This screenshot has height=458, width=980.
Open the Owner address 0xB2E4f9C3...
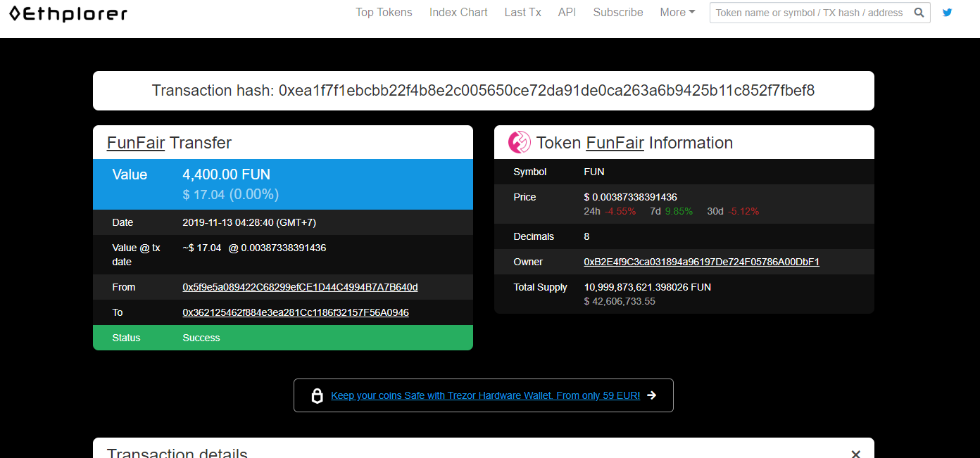pos(701,262)
